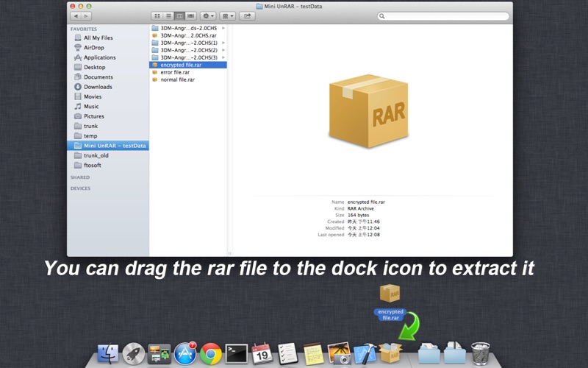Open yellow Notes pad in Dock
Image resolution: width=588 pixels, height=368 pixels.
(313, 354)
